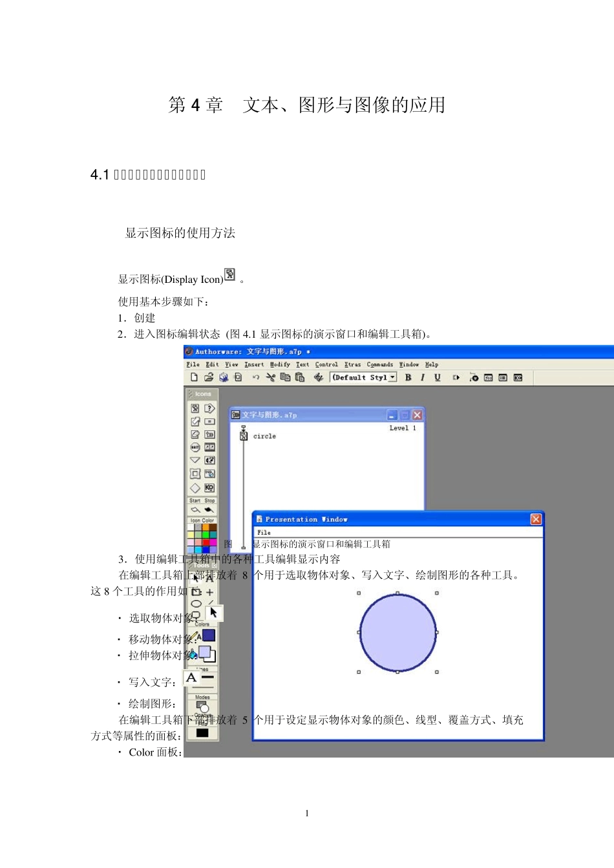Click the 'Level 1' label
This screenshot has width=614, height=868.
(x=403, y=428)
